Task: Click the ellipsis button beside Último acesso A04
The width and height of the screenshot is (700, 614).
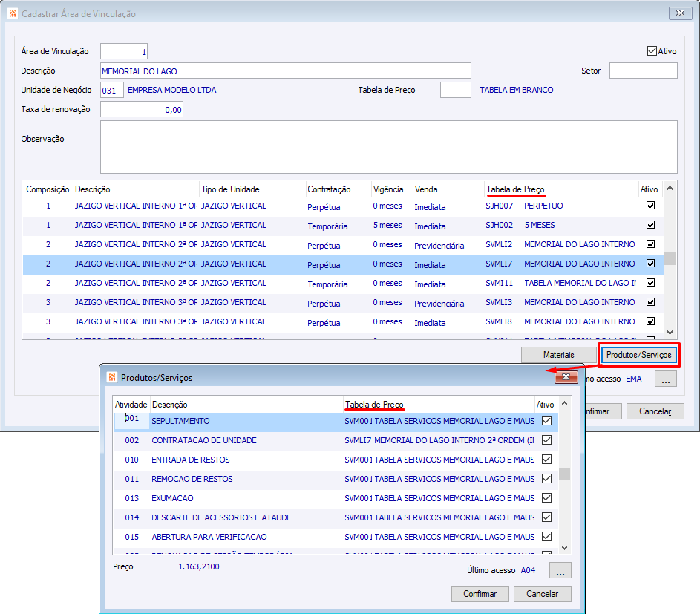Action: pos(560,570)
